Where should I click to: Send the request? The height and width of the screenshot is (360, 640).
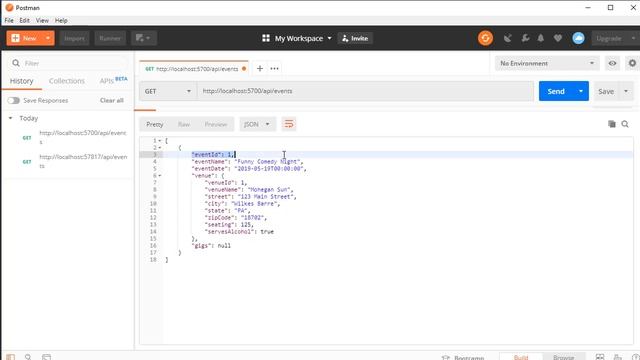(x=556, y=91)
